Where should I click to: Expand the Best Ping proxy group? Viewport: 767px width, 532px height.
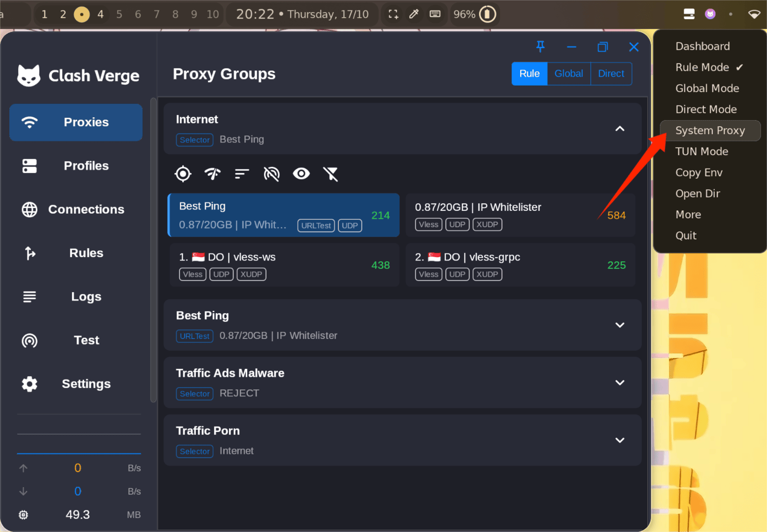[620, 325]
